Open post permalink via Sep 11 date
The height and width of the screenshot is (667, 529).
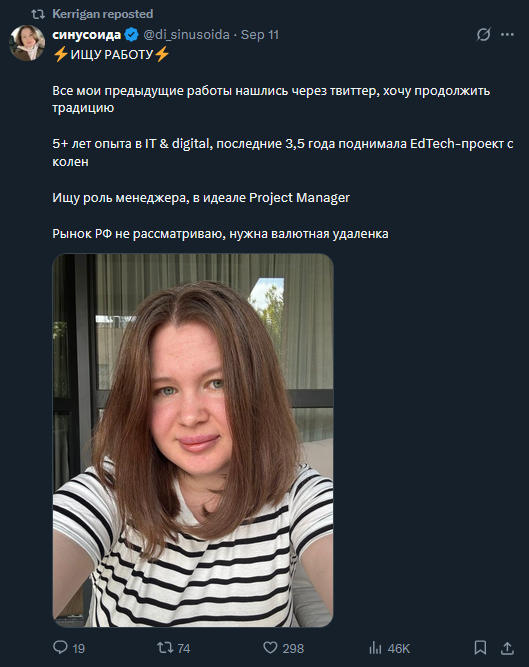tap(260, 34)
